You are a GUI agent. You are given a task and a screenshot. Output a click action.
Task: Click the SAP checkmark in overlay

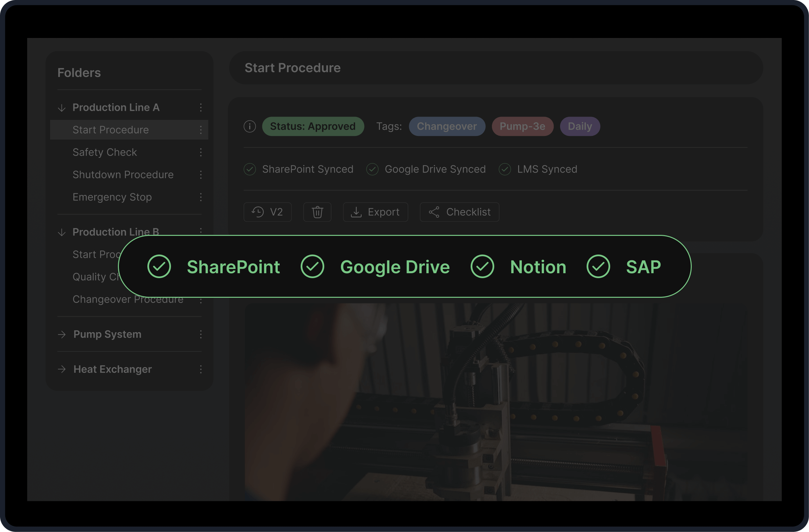pos(598,267)
